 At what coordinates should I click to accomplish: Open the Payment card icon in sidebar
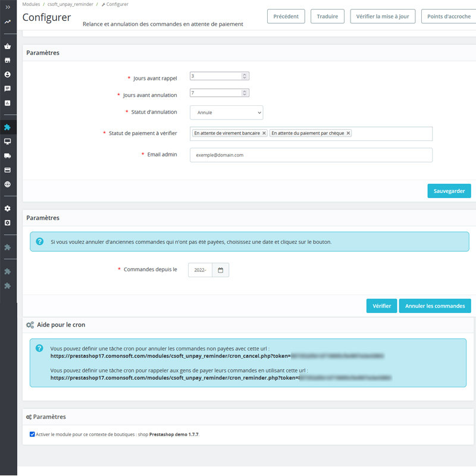tap(8, 170)
